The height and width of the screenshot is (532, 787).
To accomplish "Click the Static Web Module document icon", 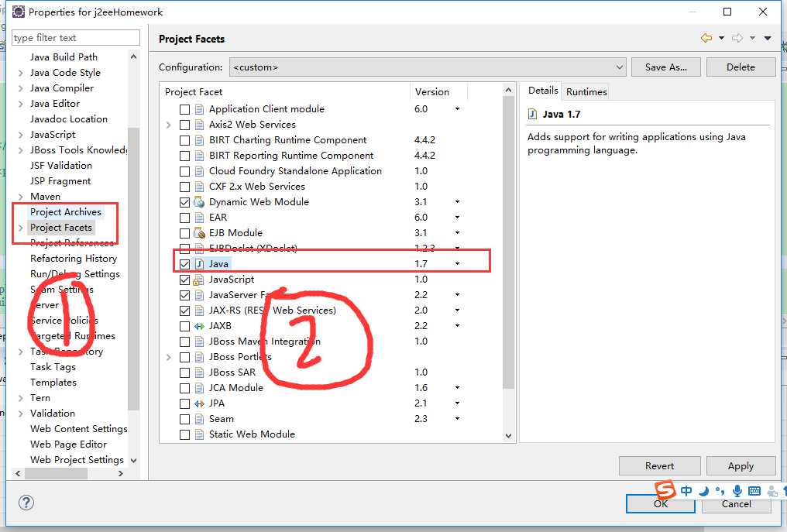I will 199,434.
